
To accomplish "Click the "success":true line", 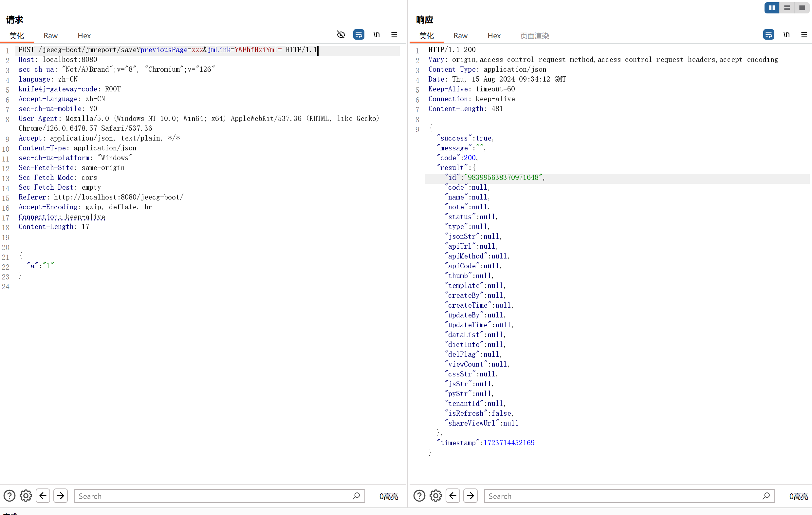I will [x=465, y=138].
